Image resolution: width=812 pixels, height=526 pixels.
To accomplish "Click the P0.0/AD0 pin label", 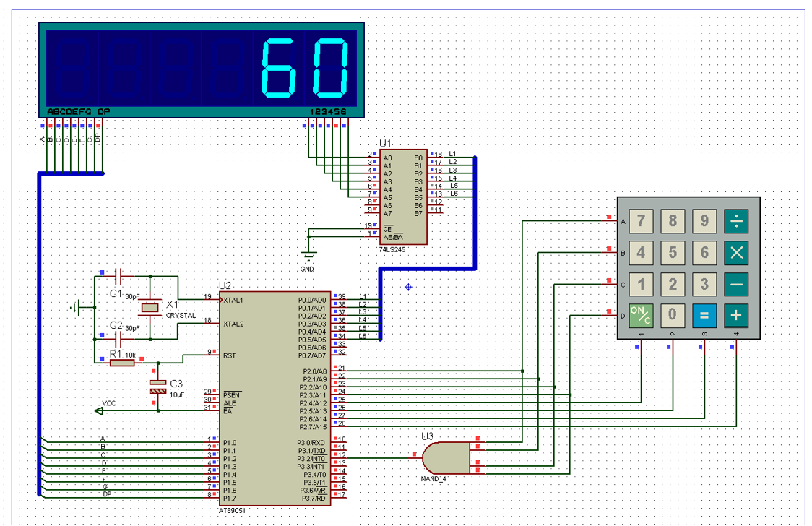I will [x=312, y=301].
